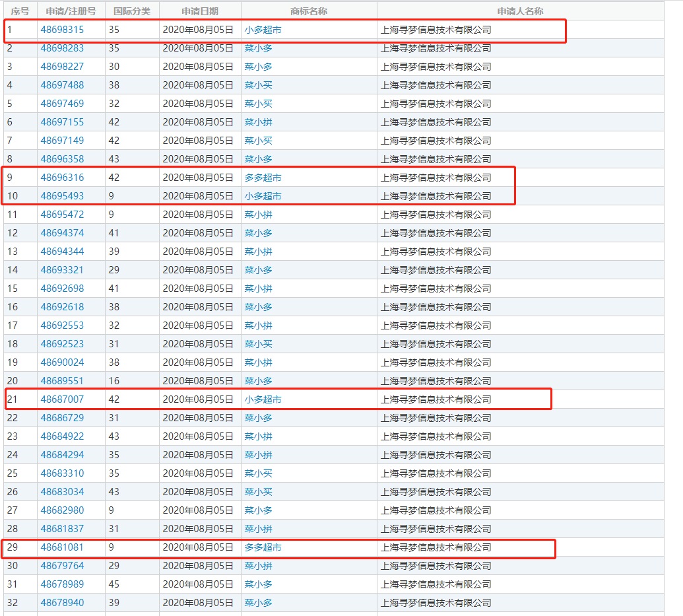Open trademark 菜小买 in row 4

click(x=258, y=85)
